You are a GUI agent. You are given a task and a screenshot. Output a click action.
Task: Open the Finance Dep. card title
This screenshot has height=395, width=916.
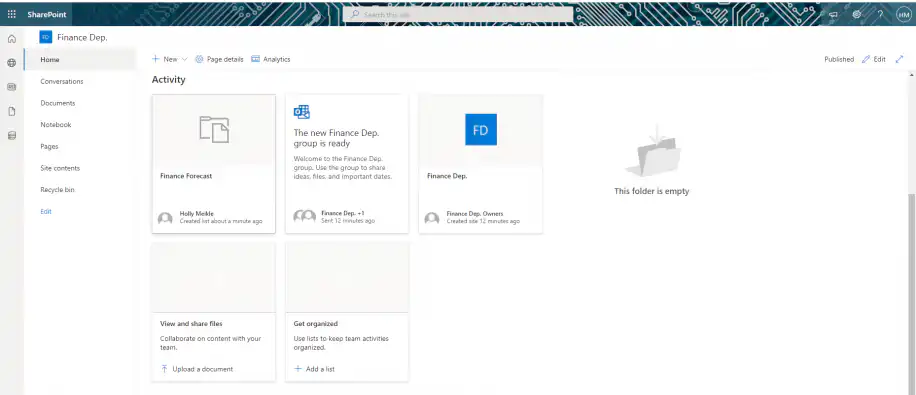(447, 176)
